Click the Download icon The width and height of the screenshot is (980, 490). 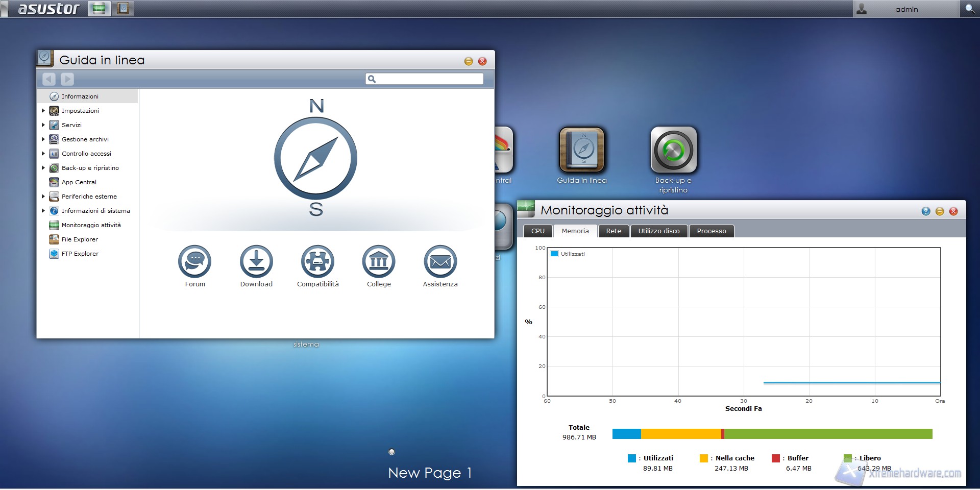point(256,261)
